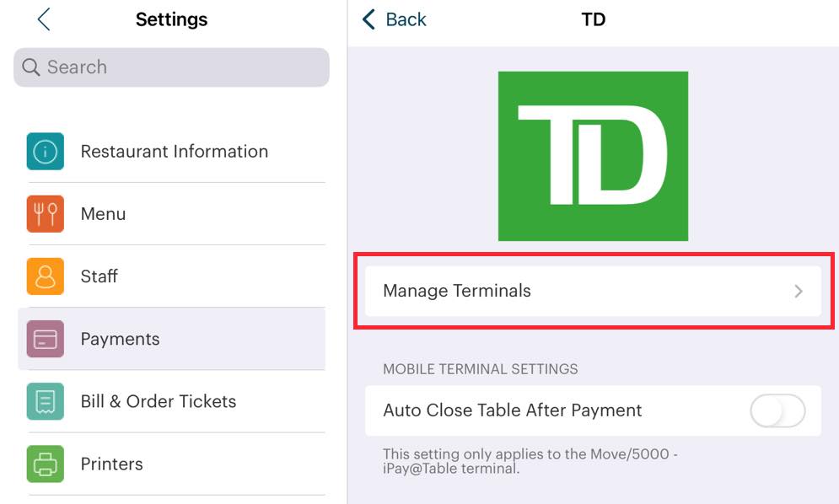839x504 pixels.
Task: Click the green TD logo image
Action: [593, 156]
